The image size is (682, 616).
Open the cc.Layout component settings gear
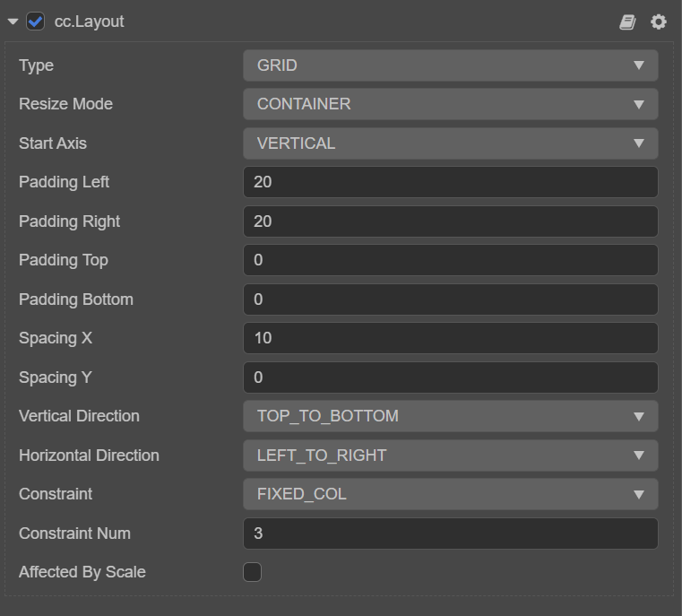(659, 22)
